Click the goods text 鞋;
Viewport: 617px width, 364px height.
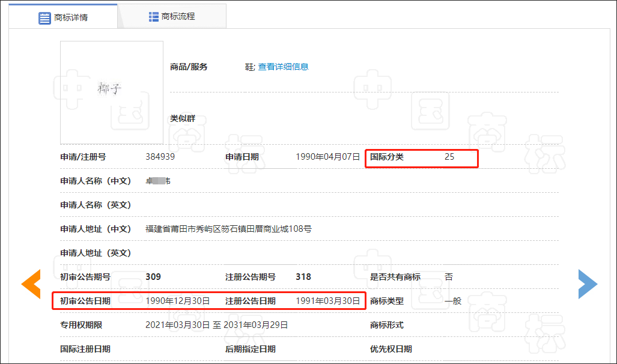pyautogui.click(x=251, y=67)
